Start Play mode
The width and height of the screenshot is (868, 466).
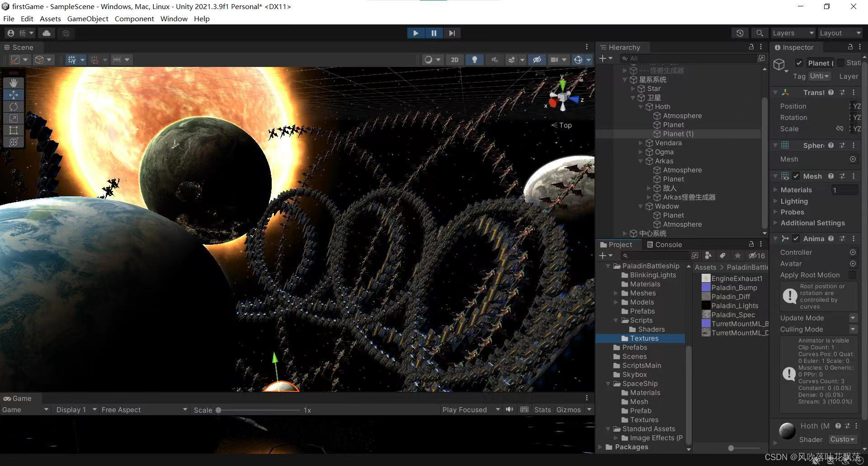[x=415, y=33]
